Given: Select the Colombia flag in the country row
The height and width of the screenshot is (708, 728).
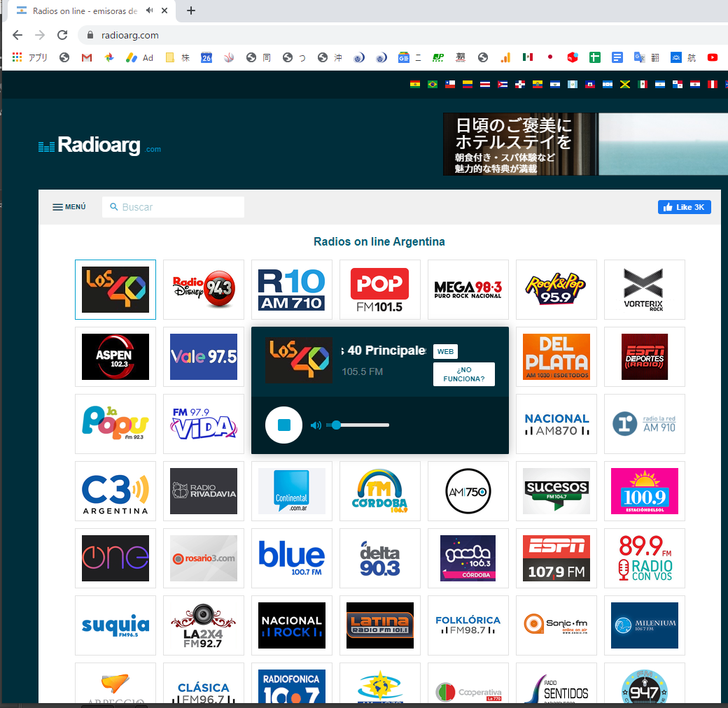Looking at the screenshot, I should click(468, 84).
